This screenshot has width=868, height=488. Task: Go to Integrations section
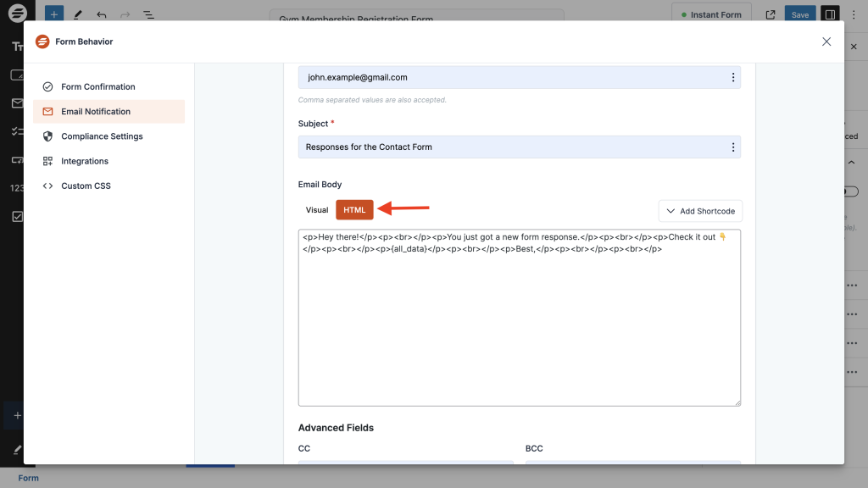pyautogui.click(x=85, y=161)
